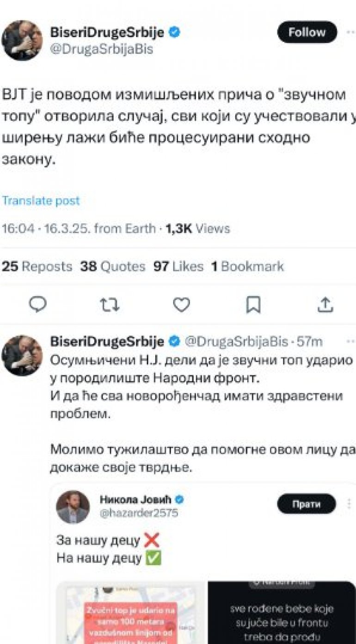Repost this post via arrows icon

point(110,304)
